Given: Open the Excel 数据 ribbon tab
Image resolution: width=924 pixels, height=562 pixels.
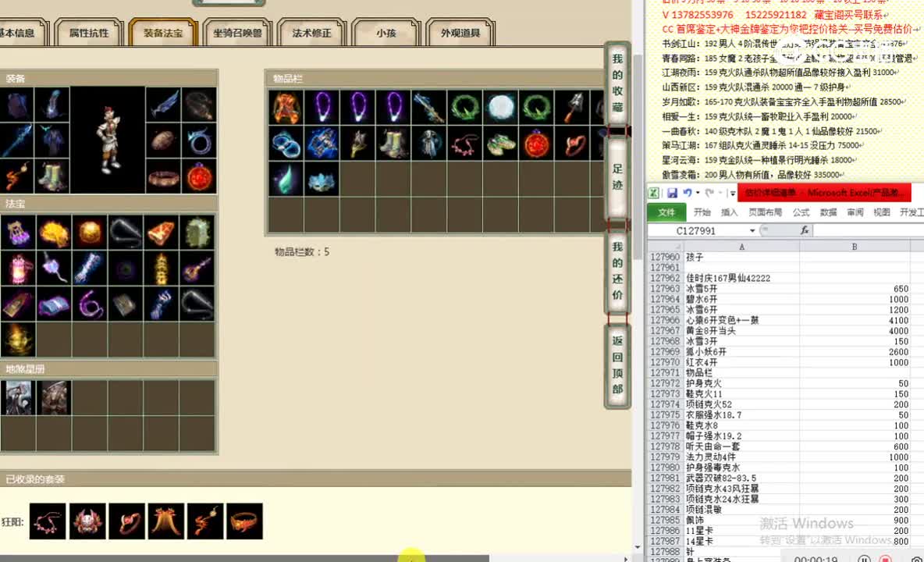Looking at the screenshot, I should tap(828, 212).
